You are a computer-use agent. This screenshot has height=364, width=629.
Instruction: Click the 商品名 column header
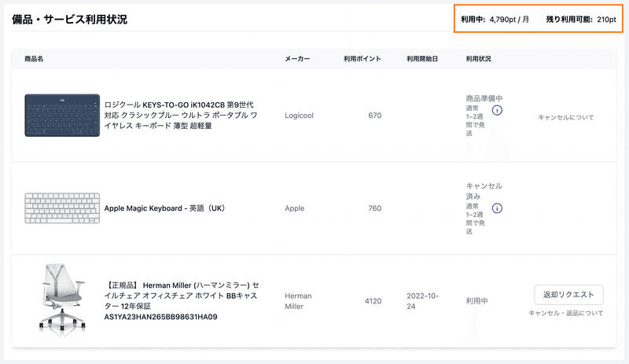34,59
